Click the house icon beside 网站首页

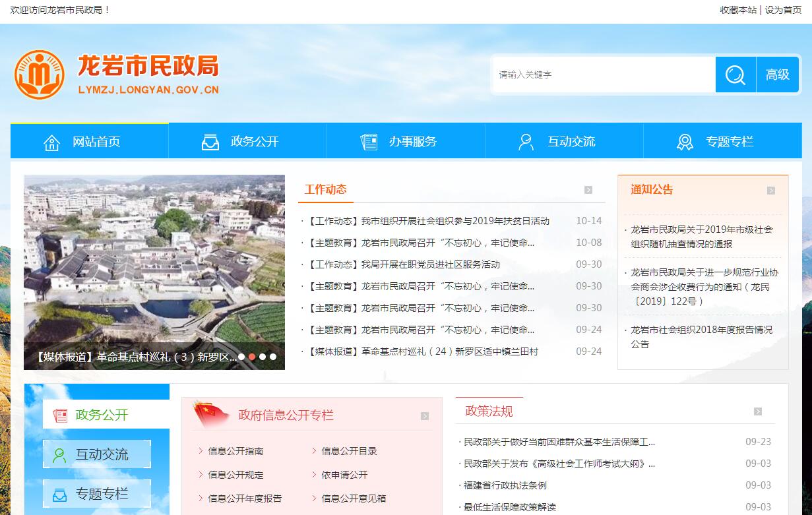[x=51, y=142]
